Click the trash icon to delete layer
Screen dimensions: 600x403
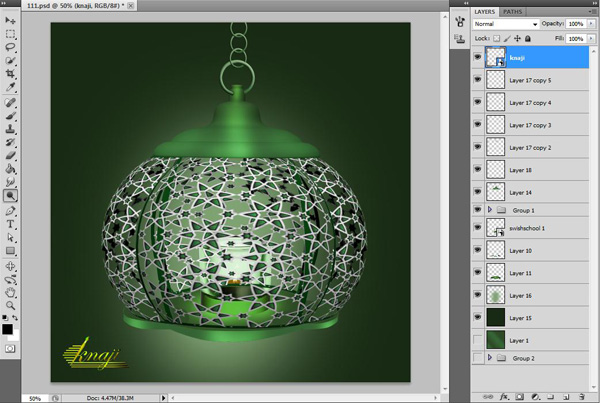(x=580, y=397)
